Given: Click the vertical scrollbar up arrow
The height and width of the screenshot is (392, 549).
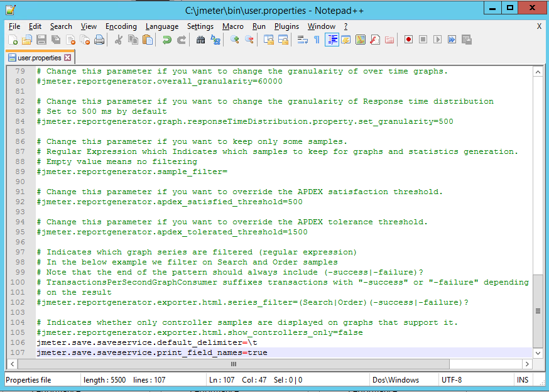Looking at the screenshot, I should [x=538, y=72].
